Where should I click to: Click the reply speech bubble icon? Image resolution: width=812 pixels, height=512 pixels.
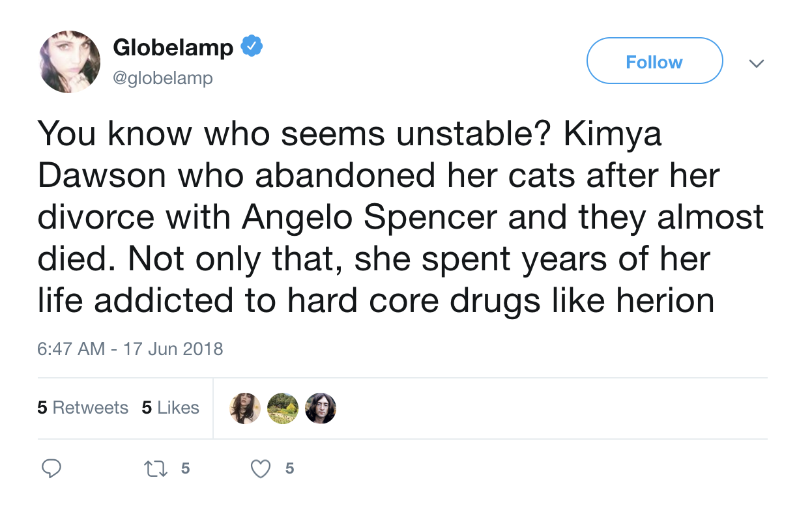(x=51, y=468)
